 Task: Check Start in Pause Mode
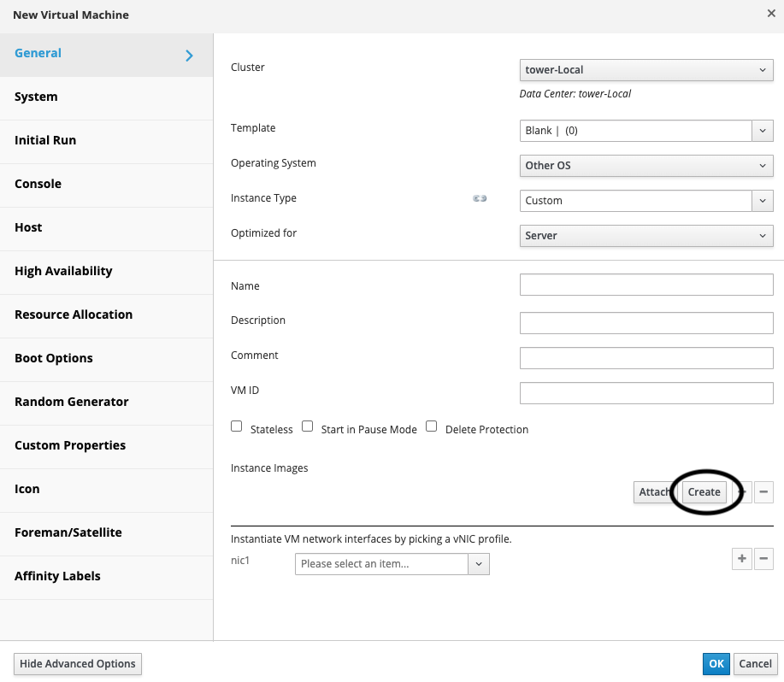coord(308,426)
